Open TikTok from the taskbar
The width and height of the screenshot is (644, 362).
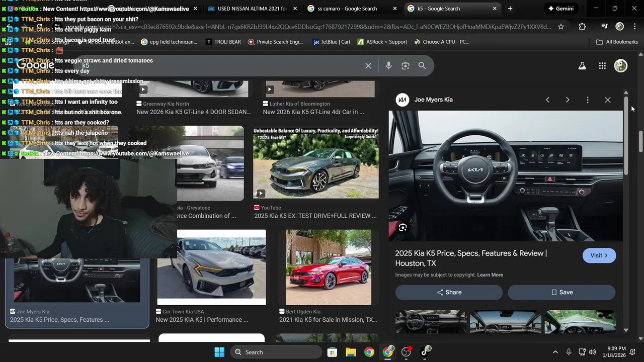tap(425, 352)
